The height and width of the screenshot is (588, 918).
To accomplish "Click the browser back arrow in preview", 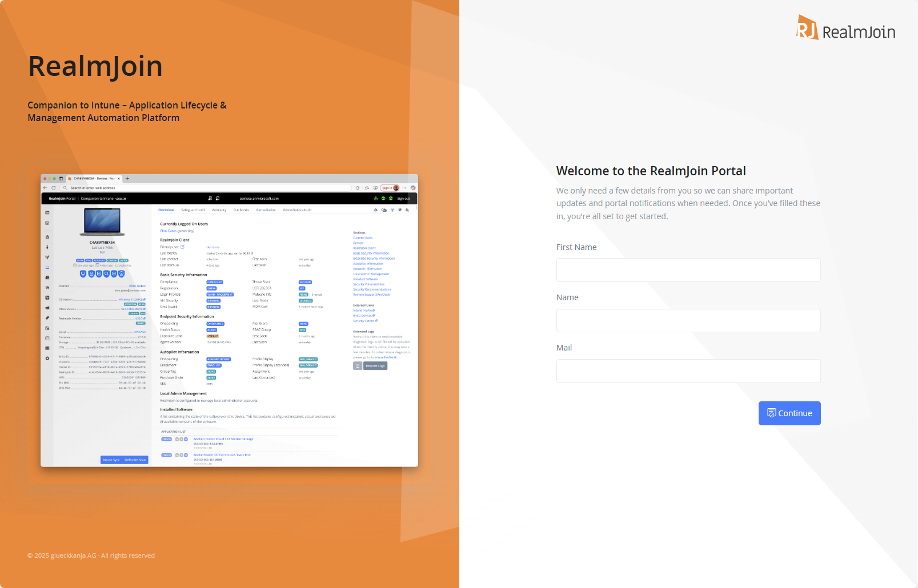I will (46, 188).
